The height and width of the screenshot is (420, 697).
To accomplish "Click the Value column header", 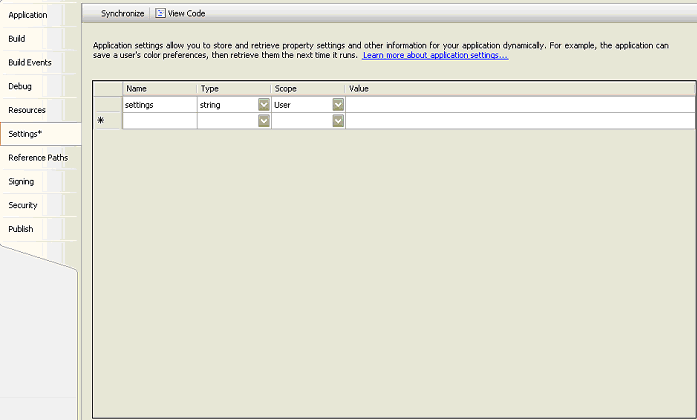I will [x=520, y=89].
